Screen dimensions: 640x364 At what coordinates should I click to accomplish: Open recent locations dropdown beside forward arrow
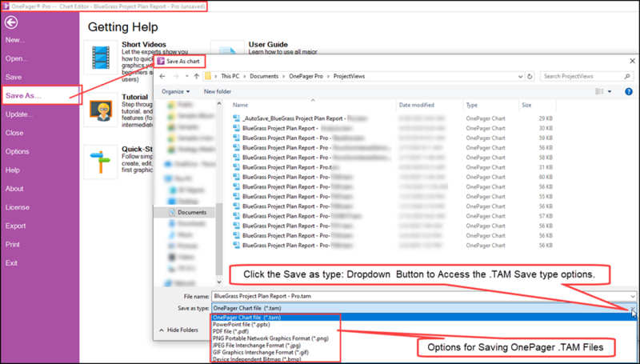click(187, 76)
